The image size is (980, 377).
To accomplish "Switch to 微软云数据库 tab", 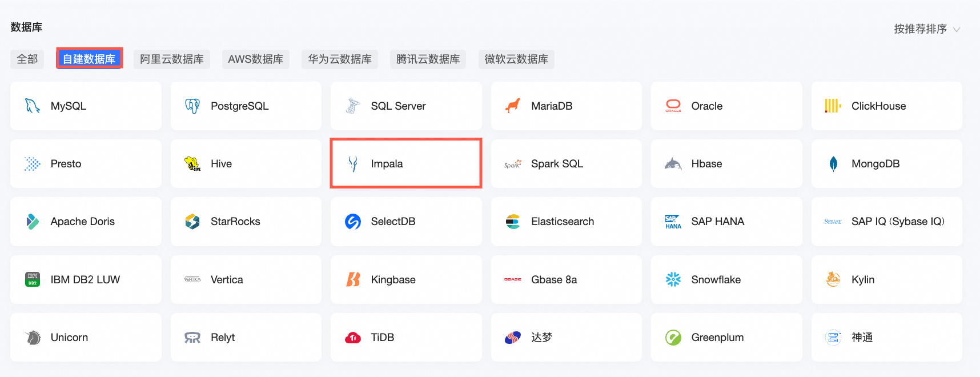I will (516, 59).
